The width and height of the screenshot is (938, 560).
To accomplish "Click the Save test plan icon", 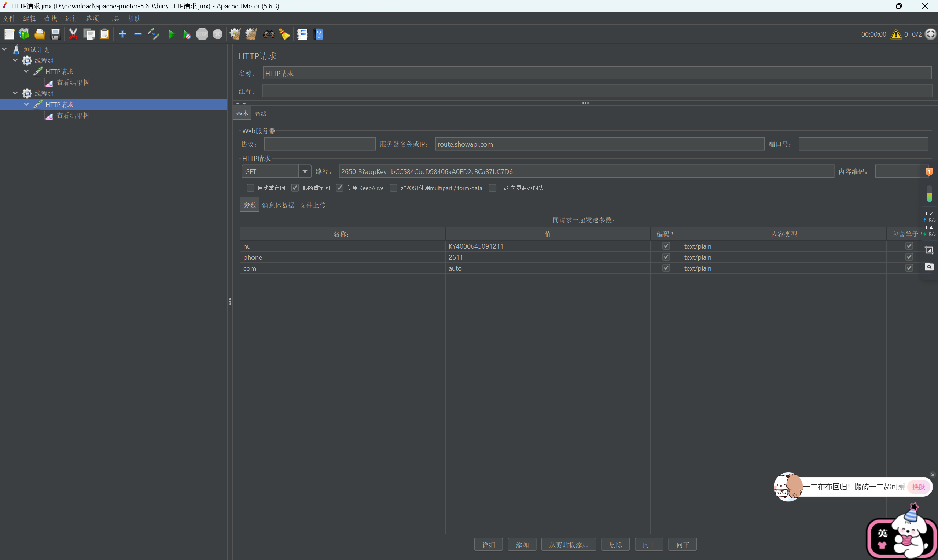I will coord(55,34).
